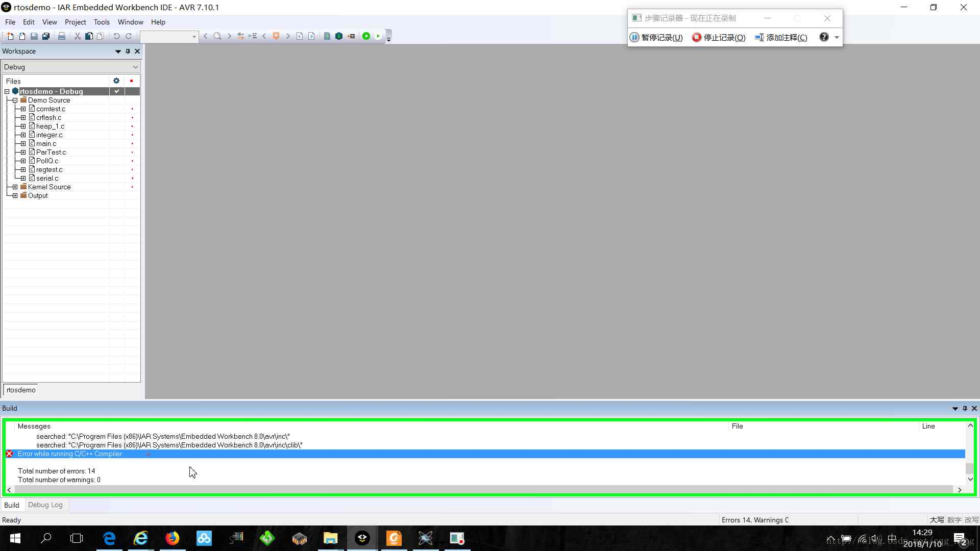Click the green Download and Debug button

pos(366,36)
